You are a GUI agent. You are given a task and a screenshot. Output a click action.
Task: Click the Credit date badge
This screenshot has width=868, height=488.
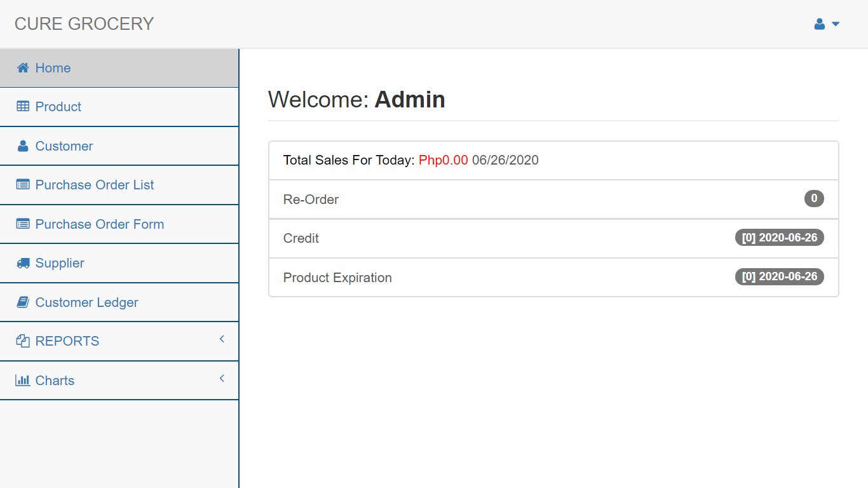pos(780,237)
